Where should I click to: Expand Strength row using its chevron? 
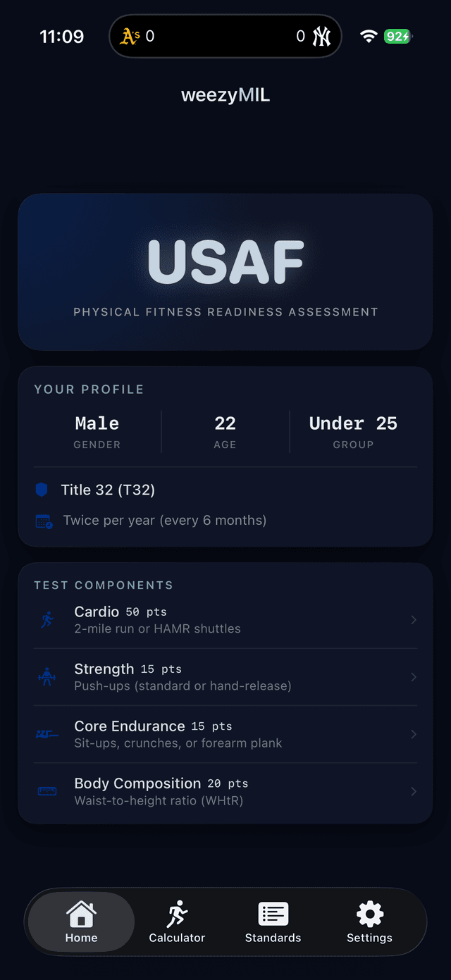pyautogui.click(x=414, y=677)
